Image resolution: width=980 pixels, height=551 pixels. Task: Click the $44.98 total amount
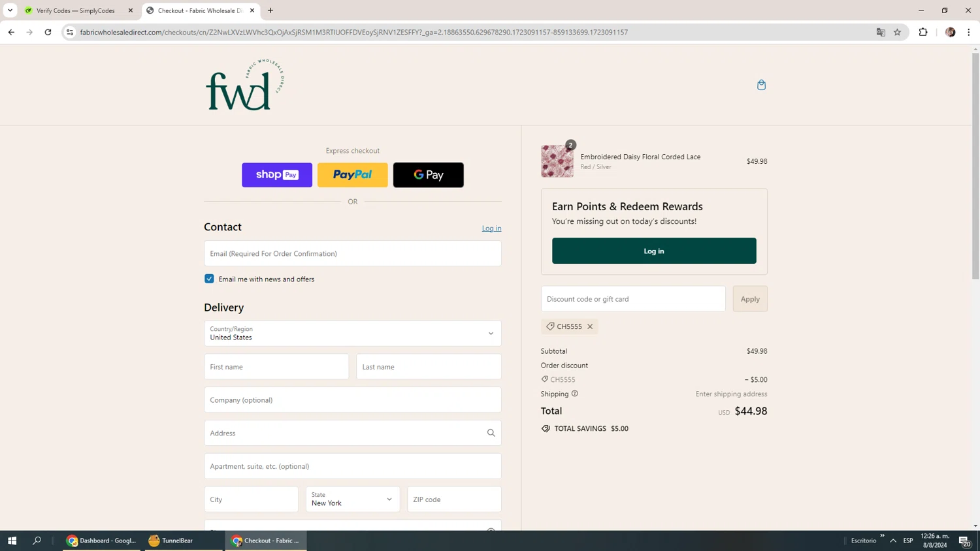tap(751, 411)
